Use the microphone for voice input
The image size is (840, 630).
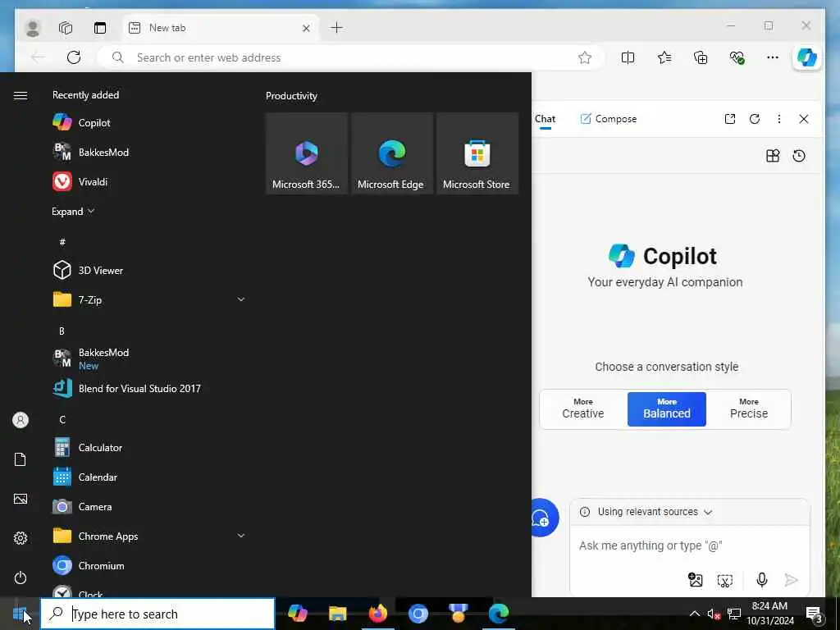762,580
